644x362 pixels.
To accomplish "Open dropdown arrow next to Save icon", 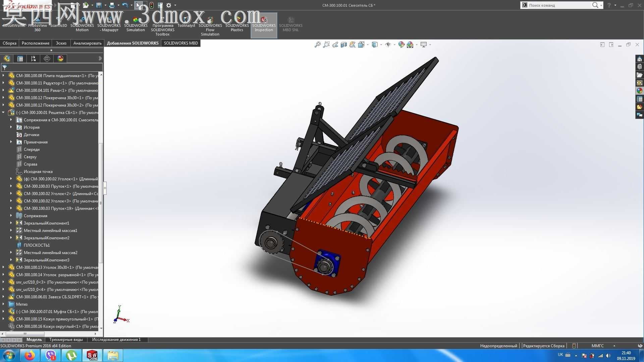I will point(105,5).
